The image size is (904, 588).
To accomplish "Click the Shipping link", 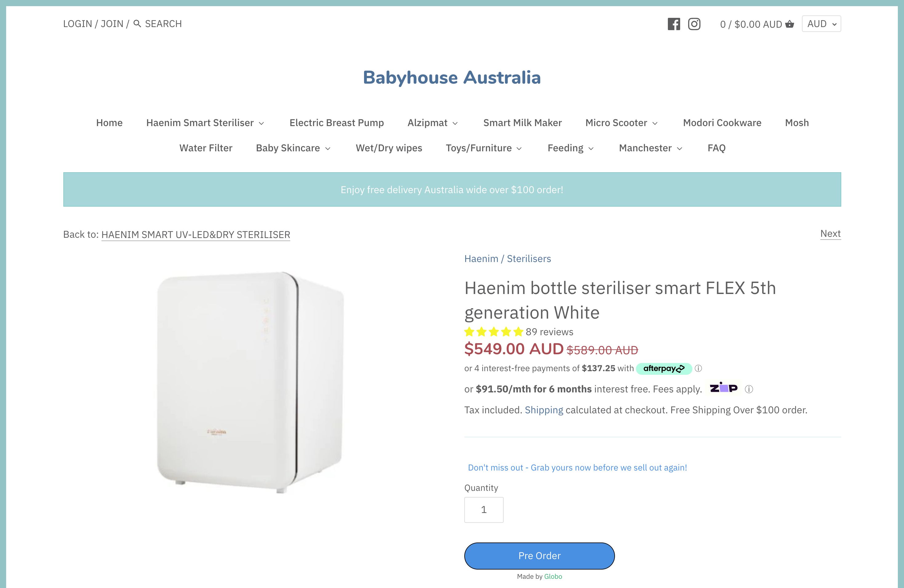I will pos(544,410).
